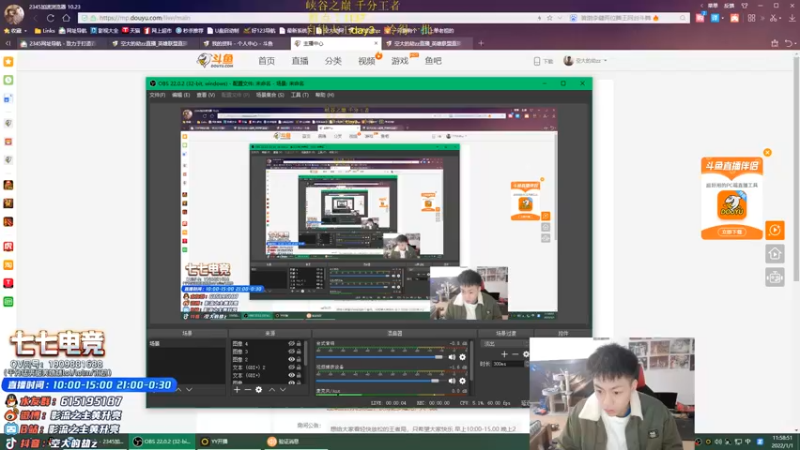The width and height of the screenshot is (800, 450).
Task: Mute the first mixer channel speaker icon
Action: click(452, 357)
